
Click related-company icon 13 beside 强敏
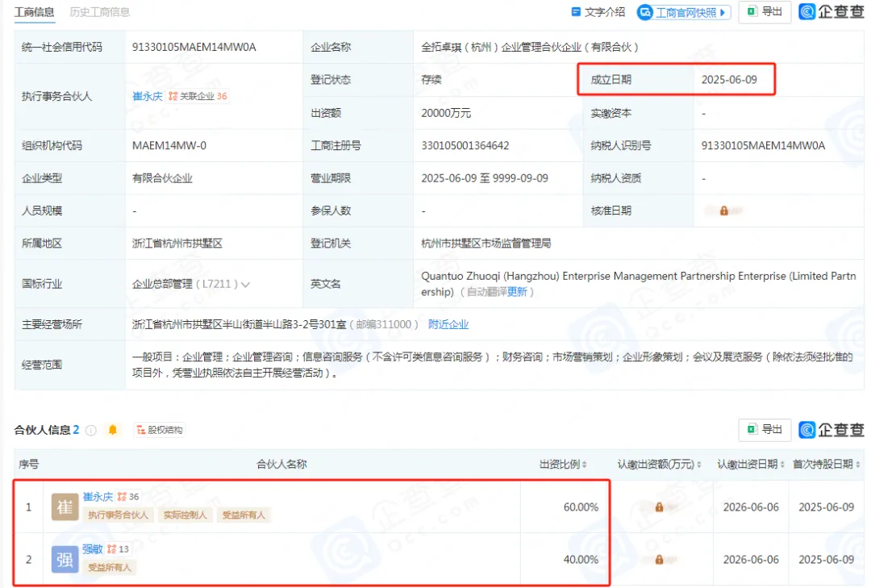(118, 549)
